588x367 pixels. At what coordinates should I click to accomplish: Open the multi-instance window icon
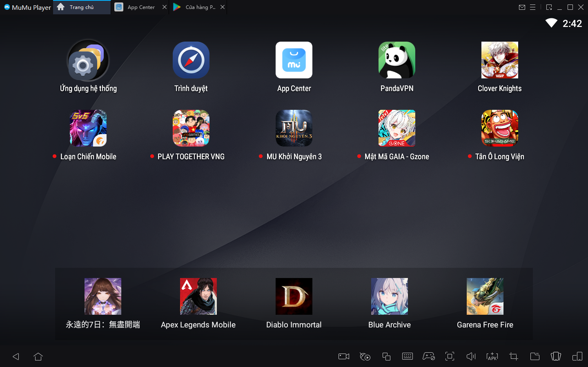pyautogui.click(x=386, y=356)
